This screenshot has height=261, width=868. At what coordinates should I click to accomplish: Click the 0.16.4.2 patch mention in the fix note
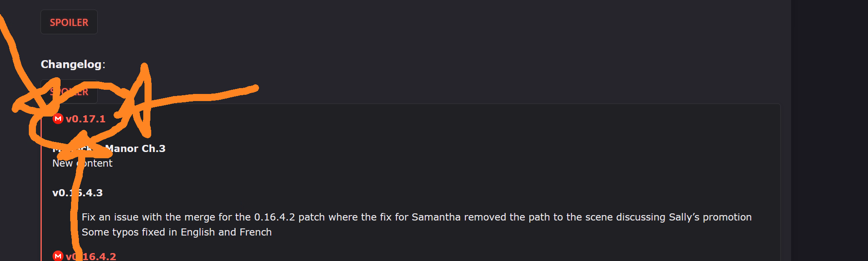point(287,217)
